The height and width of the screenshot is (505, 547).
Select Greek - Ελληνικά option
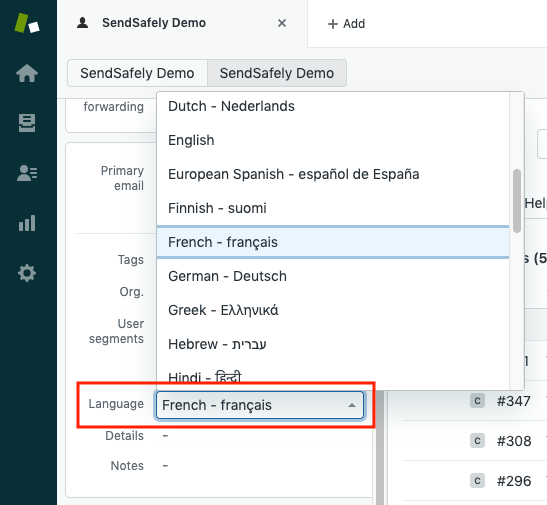click(333, 310)
